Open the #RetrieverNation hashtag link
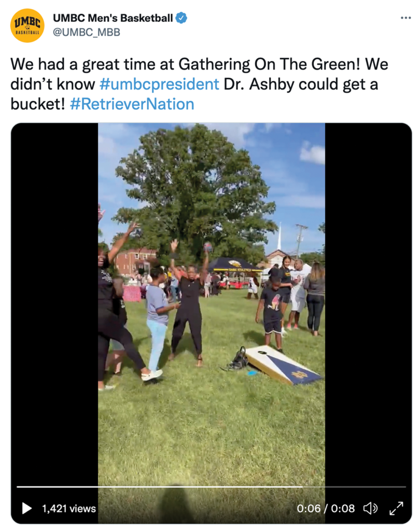This screenshot has width=420, height=531. coord(132,104)
